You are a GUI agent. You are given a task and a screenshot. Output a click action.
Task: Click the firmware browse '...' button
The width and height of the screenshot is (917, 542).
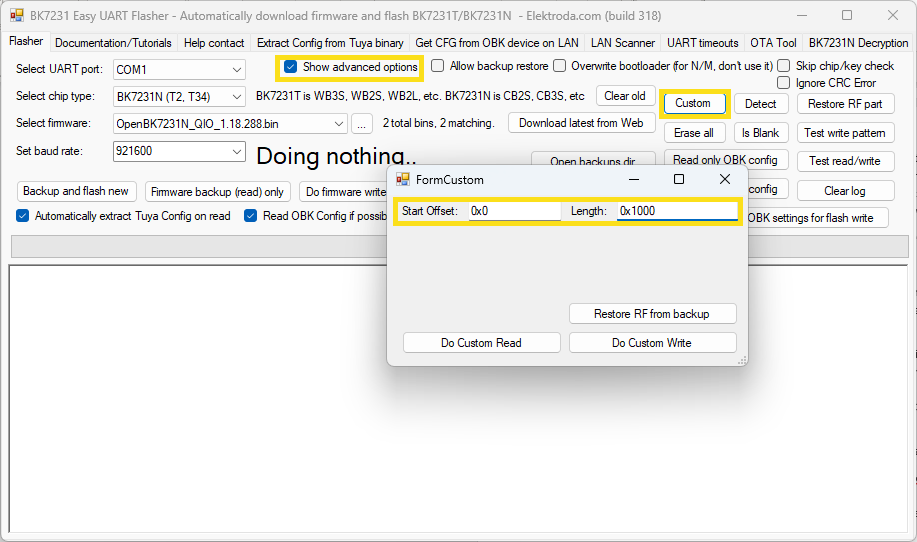(x=362, y=123)
